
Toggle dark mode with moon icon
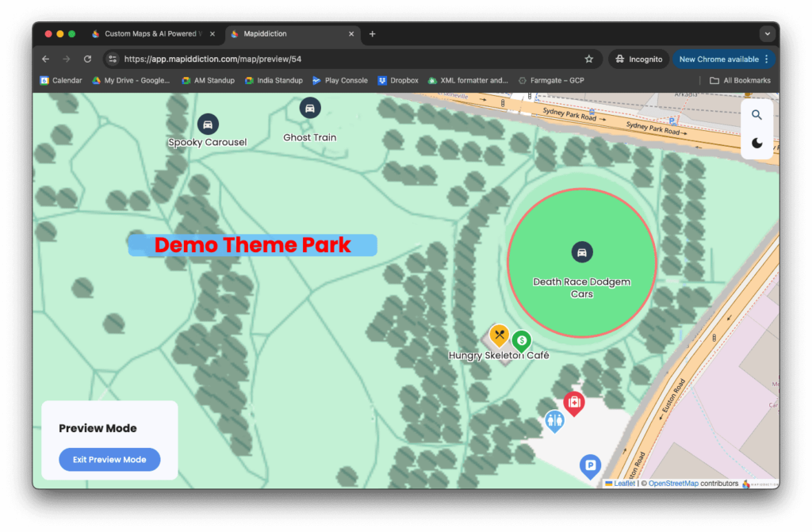(x=756, y=144)
